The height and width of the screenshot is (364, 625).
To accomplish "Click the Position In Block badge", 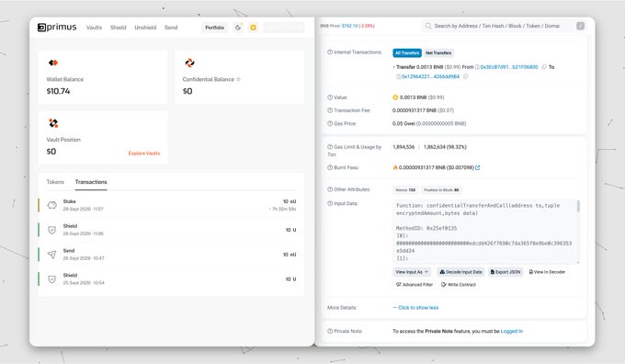I will tap(441, 190).
